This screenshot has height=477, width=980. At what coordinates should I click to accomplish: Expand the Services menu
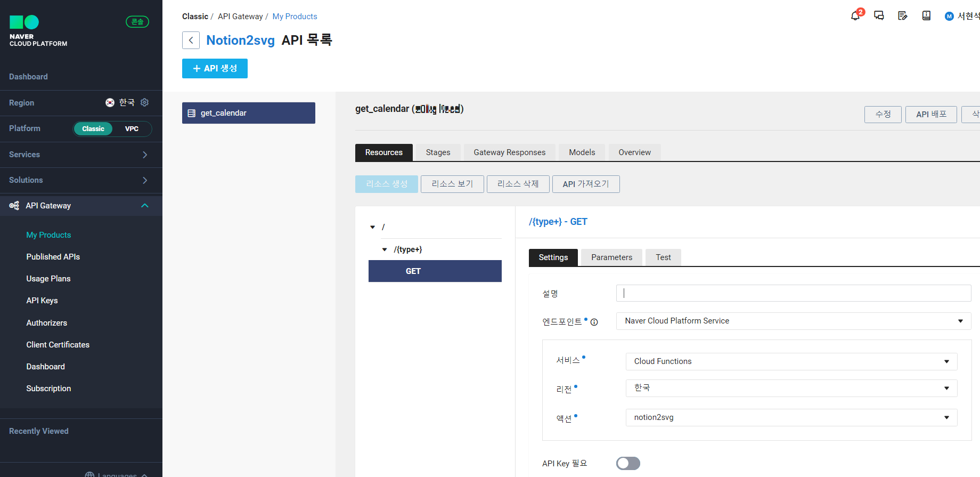(x=81, y=155)
